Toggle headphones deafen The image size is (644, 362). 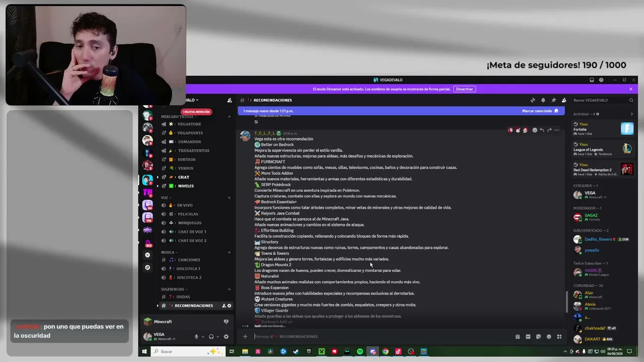211,336
